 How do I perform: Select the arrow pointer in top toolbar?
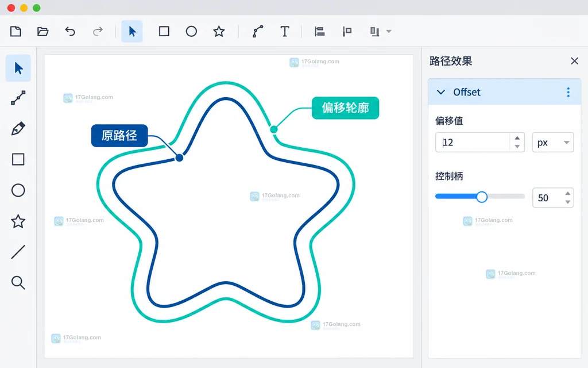pyautogui.click(x=132, y=32)
